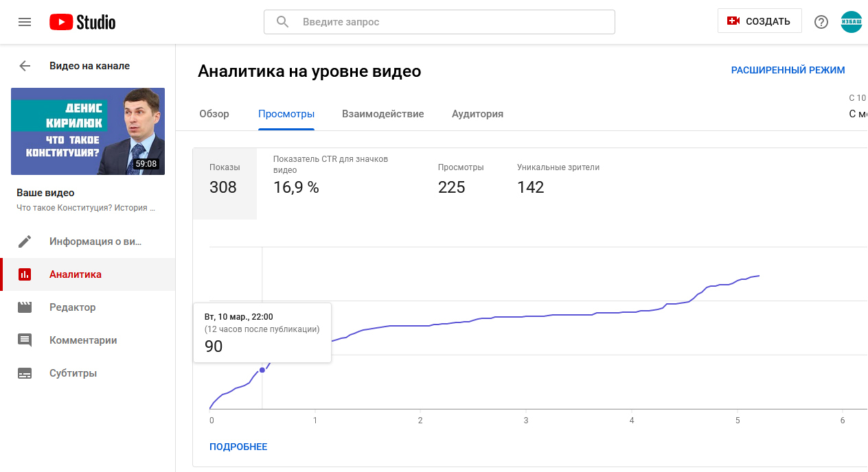Select the Показы 308 metric card

point(225,183)
